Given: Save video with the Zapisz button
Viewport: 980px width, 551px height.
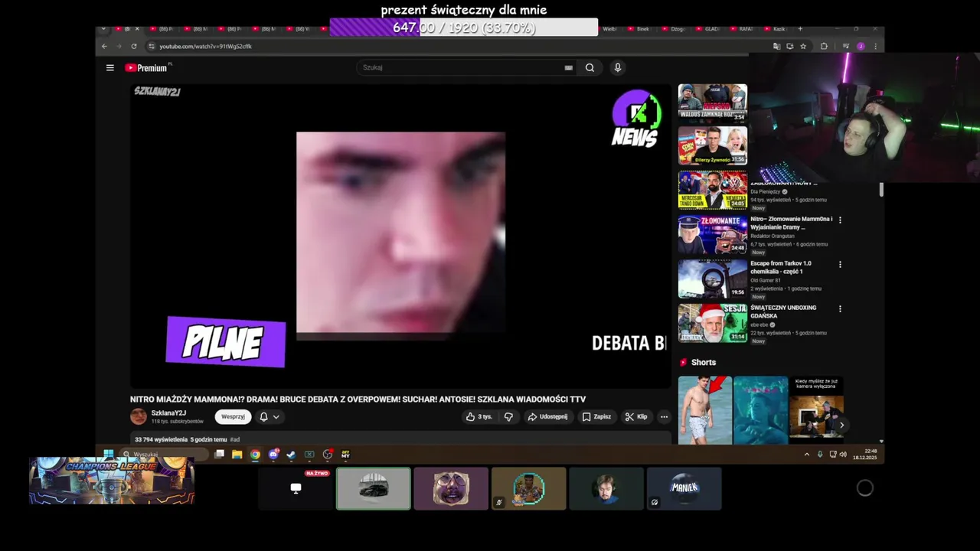Looking at the screenshot, I should click(x=596, y=416).
